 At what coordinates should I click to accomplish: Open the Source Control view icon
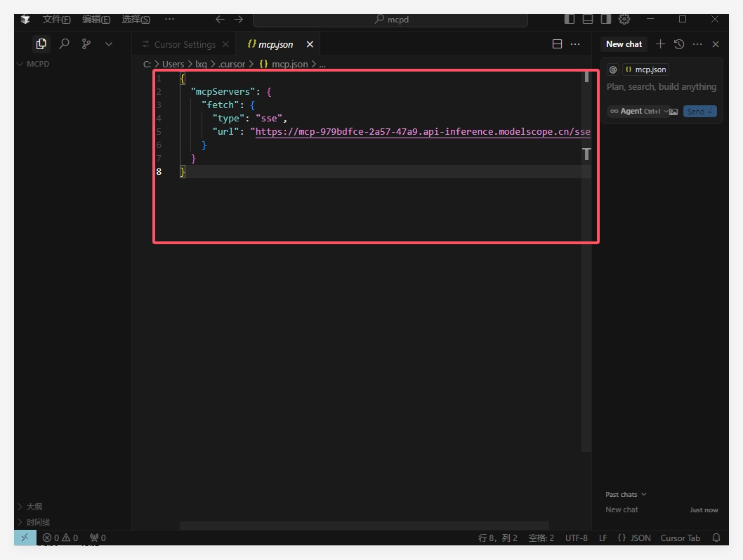pos(86,44)
